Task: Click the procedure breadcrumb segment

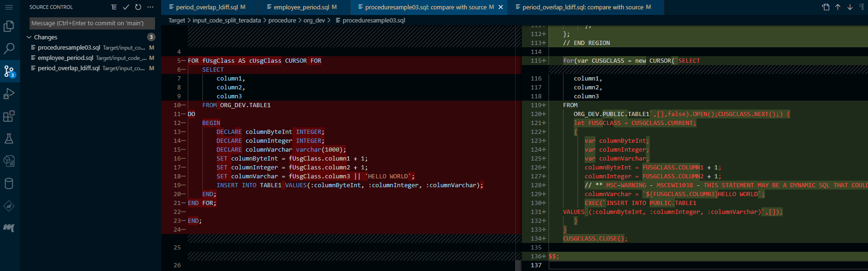Action: point(282,20)
